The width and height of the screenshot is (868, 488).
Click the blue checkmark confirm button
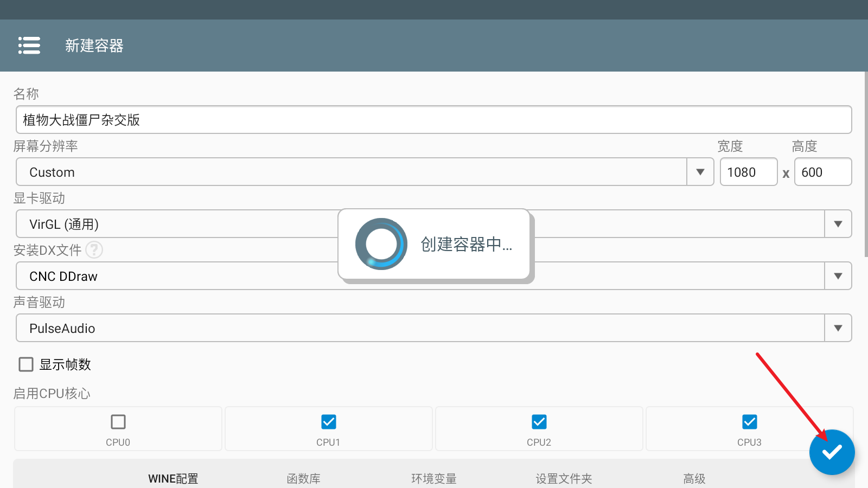pyautogui.click(x=832, y=452)
